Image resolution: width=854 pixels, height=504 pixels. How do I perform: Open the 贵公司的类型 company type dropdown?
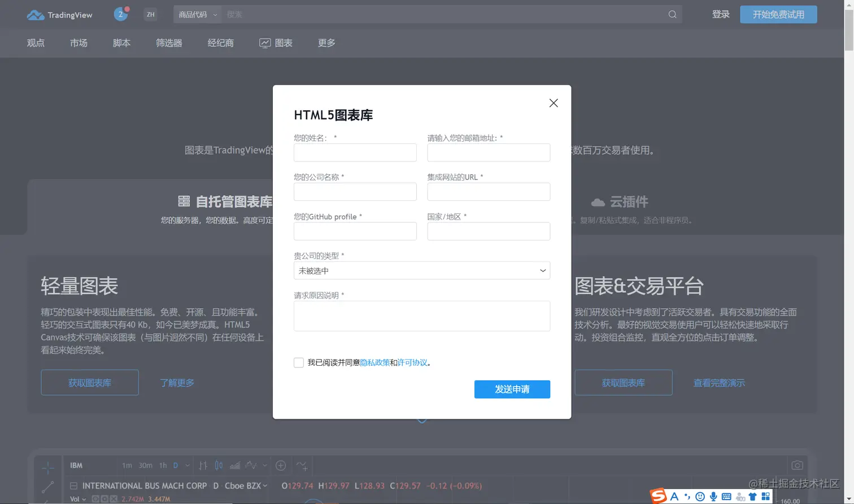pos(421,270)
